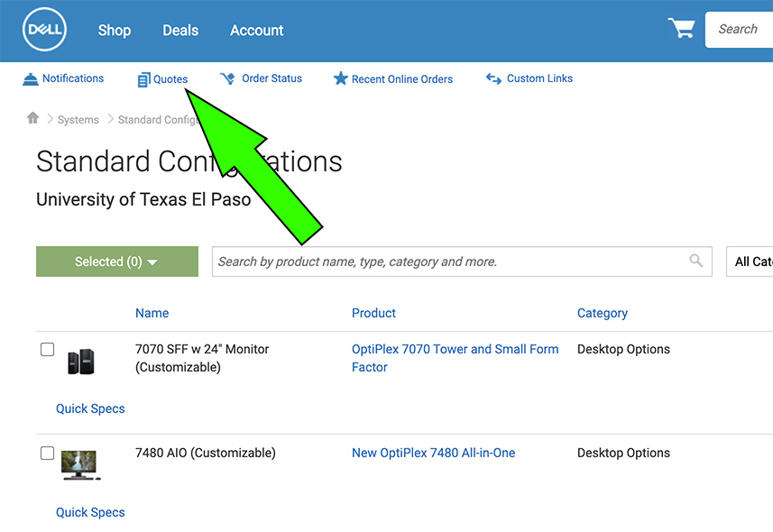Image resolution: width=773 pixels, height=532 pixels.
Task: View Quick Specs for 7070 SFF
Action: click(90, 408)
